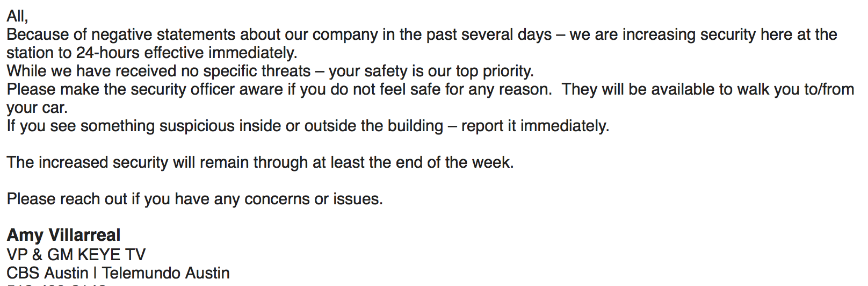Click the phrase "24-hours effective immediately"
The image size is (868, 286).
(x=186, y=53)
